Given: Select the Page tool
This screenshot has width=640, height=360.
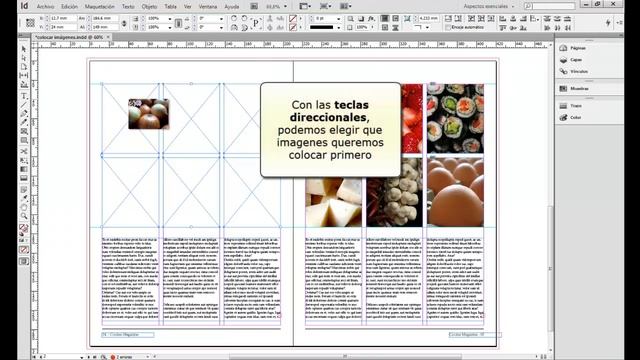Looking at the screenshot, I should tap(24, 67).
